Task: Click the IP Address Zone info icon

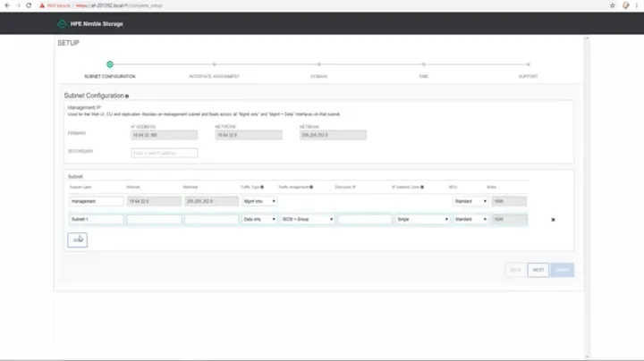Action: point(422,187)
